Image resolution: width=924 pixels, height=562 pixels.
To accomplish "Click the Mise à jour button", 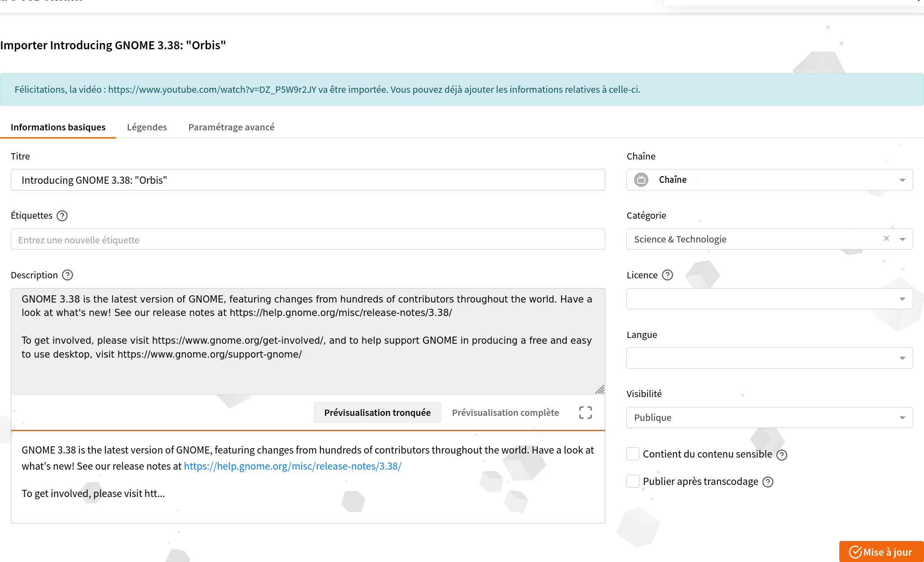I will (881, 552).
